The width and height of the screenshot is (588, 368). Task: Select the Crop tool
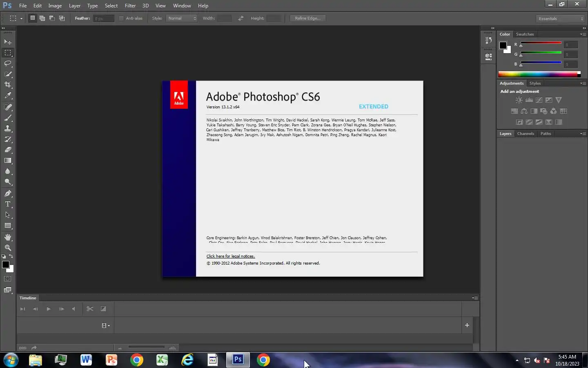pyautogui.click(x=8, y=85)
